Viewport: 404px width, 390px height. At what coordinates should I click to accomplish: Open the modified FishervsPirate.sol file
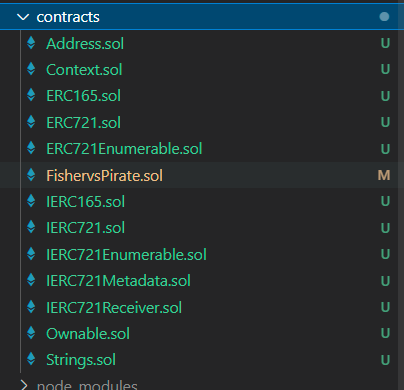point(104,175)
